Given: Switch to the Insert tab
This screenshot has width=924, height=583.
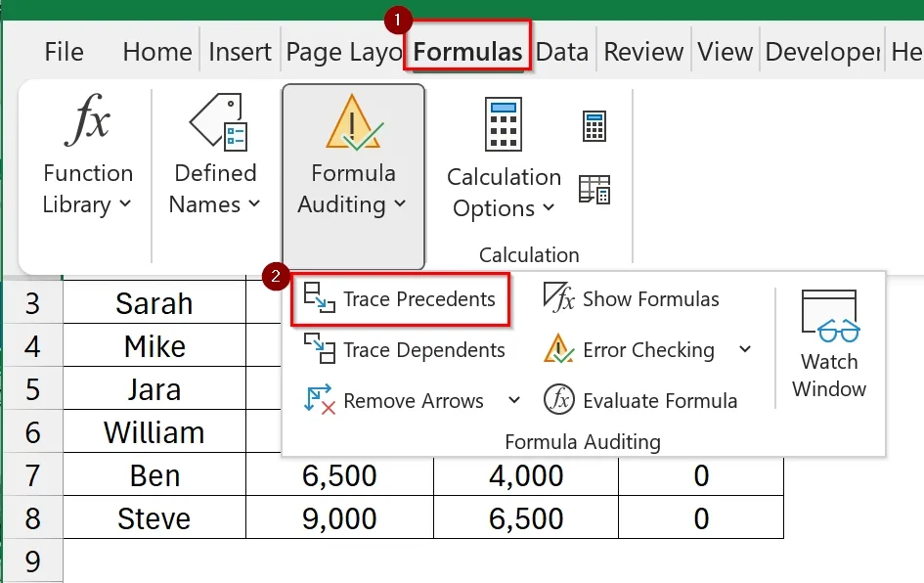Looking at the screenshot, I should click(240, 52).
